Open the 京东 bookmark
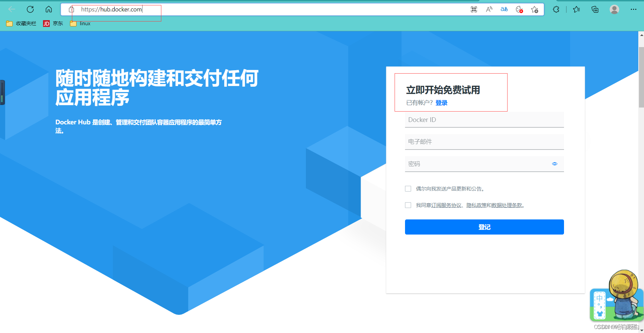The image size is (644, 333). coord(53,24)
